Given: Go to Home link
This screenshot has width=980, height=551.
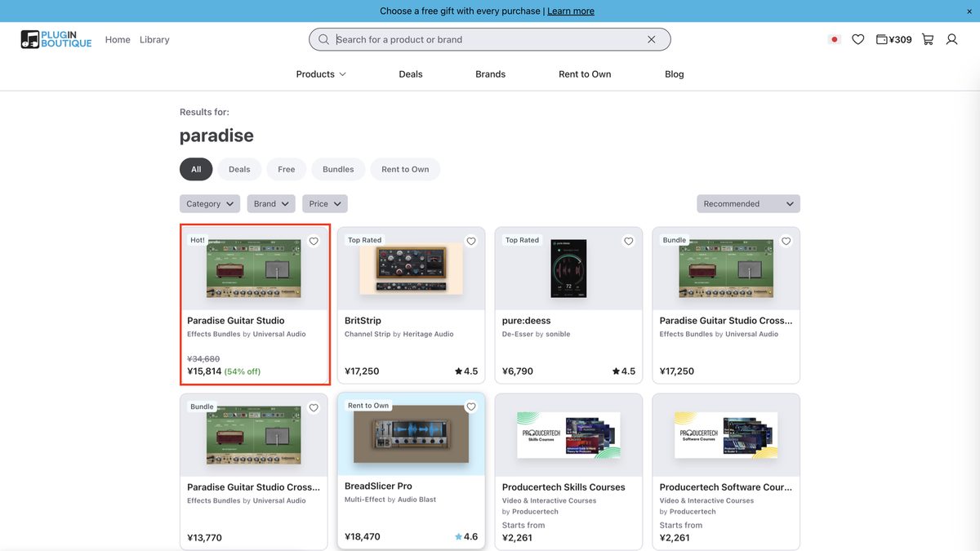Looking at the screenshot, I should [x=118, y=39].
